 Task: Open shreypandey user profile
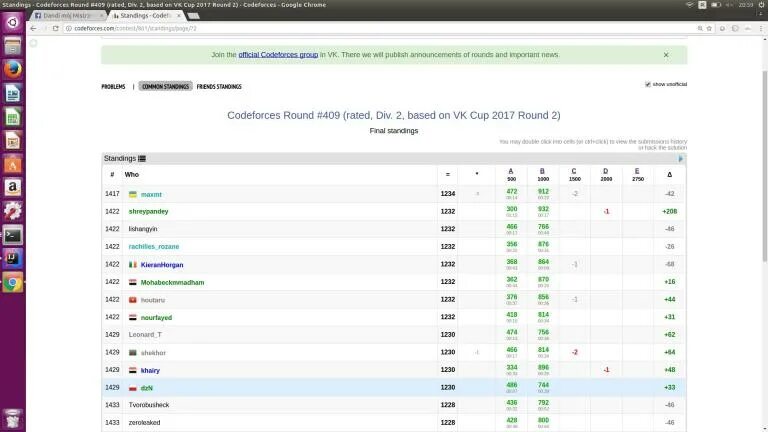(148, 212)
